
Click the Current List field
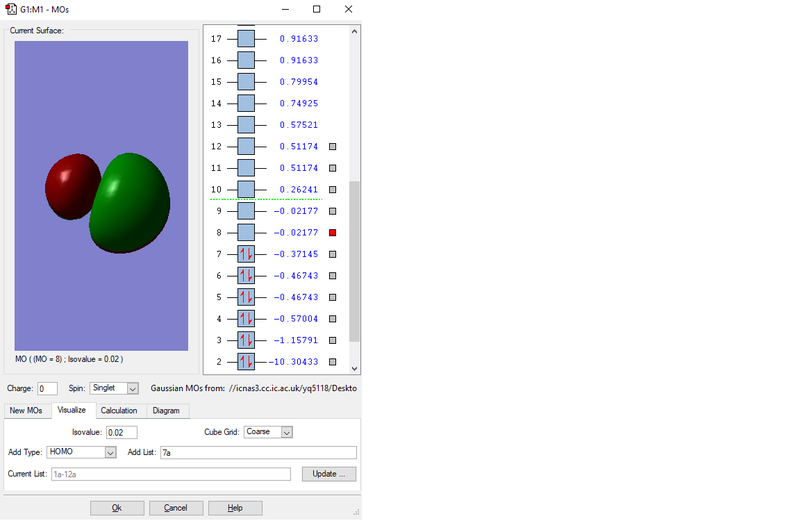coord(171,475)
